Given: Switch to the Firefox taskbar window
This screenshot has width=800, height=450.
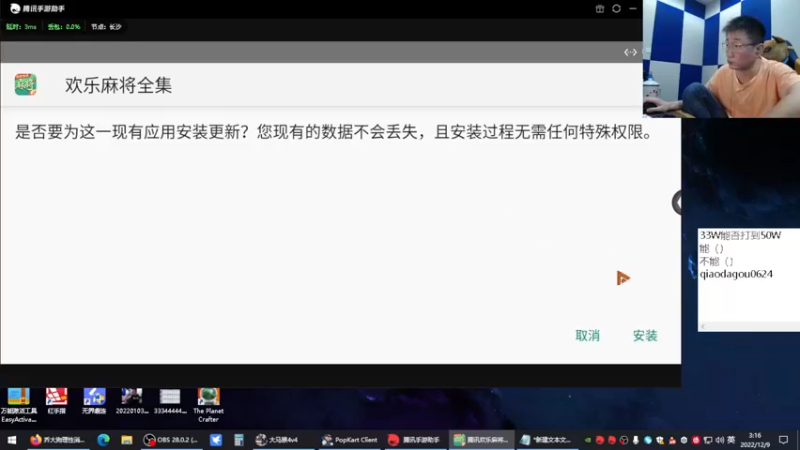Looking at the screenshot, I should pyautogui.click(x=57, y=440).
